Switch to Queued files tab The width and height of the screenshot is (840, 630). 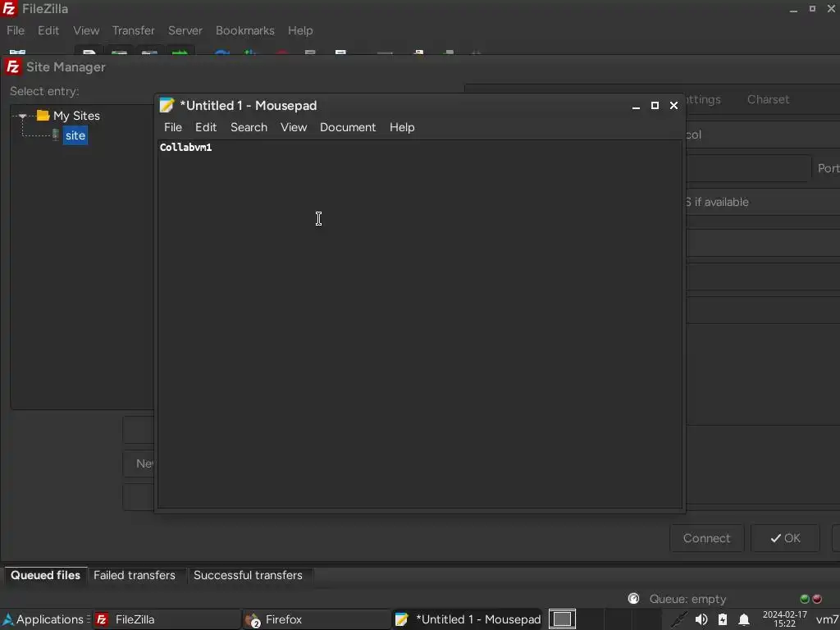(46, 575)
